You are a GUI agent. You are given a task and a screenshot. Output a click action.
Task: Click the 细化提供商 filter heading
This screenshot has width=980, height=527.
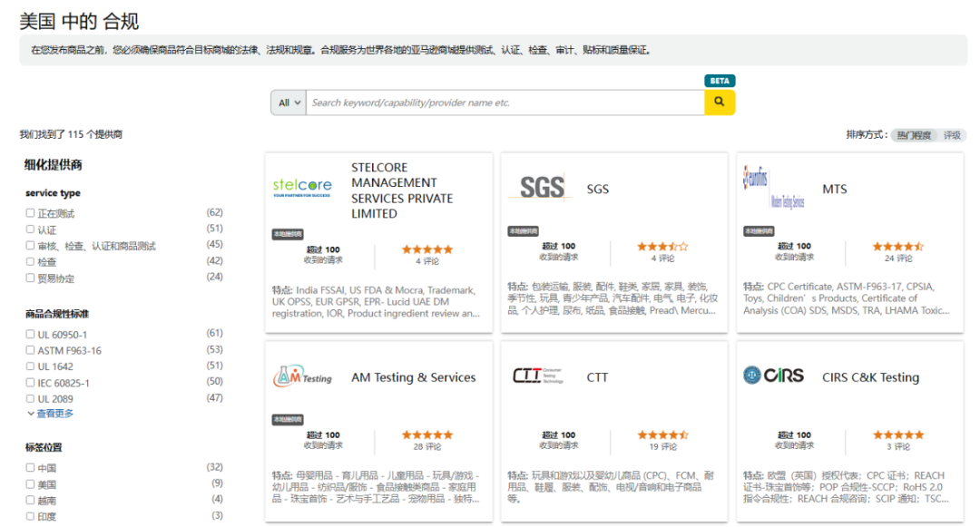point(54,165)
